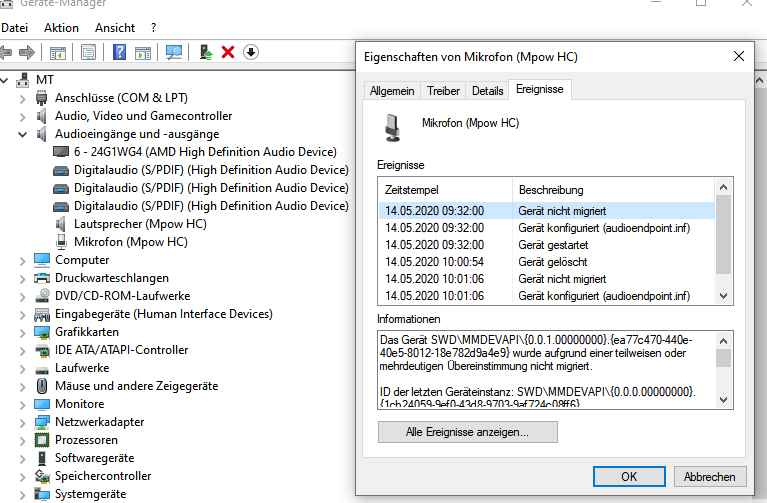The width and height of the screenshot is (767, 503).
Task: Click the Laufwerke drive icon
Action: 42,369
